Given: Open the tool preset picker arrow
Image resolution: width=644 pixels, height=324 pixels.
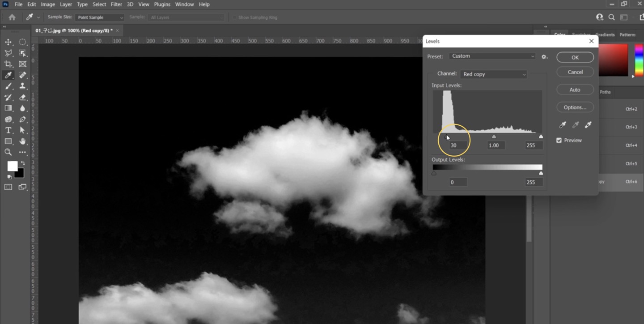Looking at the screenshot, I should [38, 17].
